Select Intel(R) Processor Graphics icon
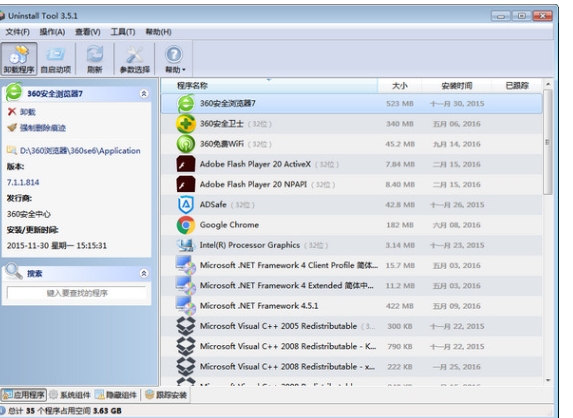This screenshot has width=573, height=418. point(186,245)
